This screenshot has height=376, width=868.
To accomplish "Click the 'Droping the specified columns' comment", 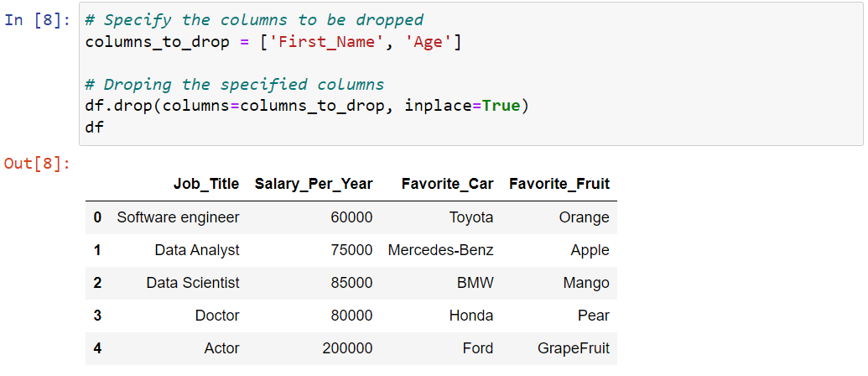I will click(x=235, y=85).
